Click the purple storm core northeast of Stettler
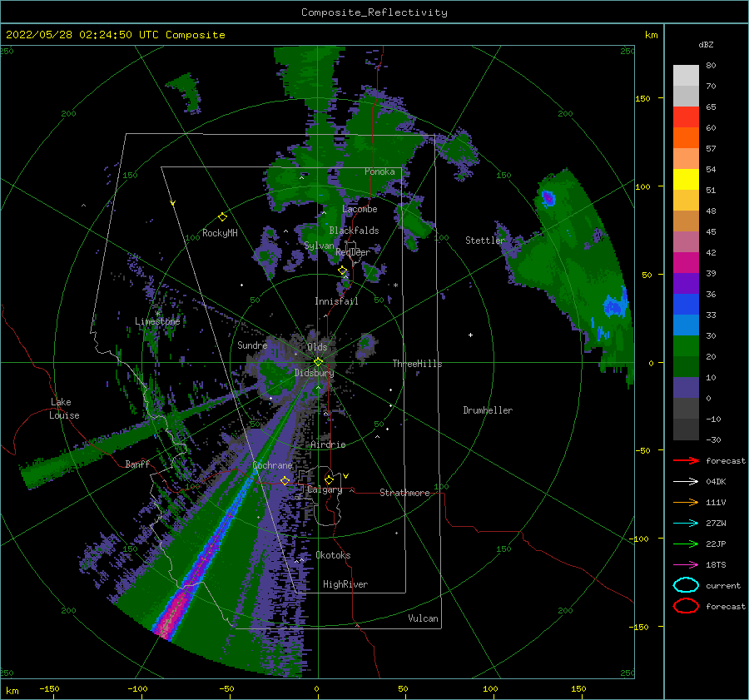 [548, 198]
